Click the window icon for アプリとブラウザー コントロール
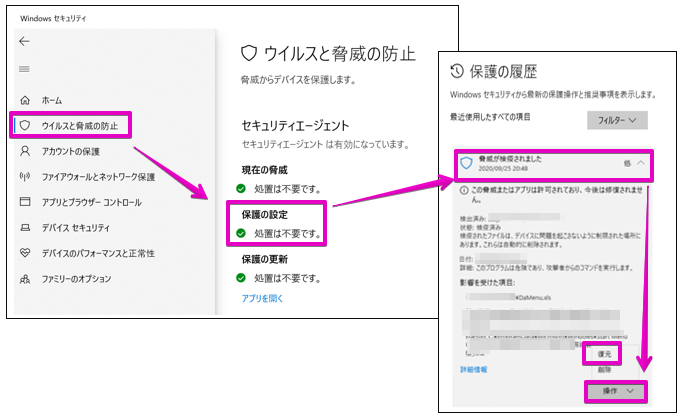Image resolution: width=683 pixels, height=420 pixels. tap(25, 202)
